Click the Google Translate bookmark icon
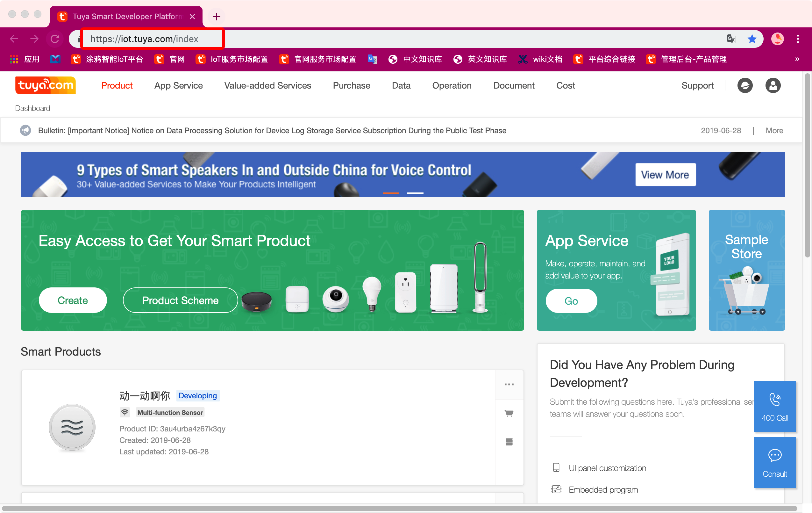The image size is (812, 513). click(x=372, y=59)
